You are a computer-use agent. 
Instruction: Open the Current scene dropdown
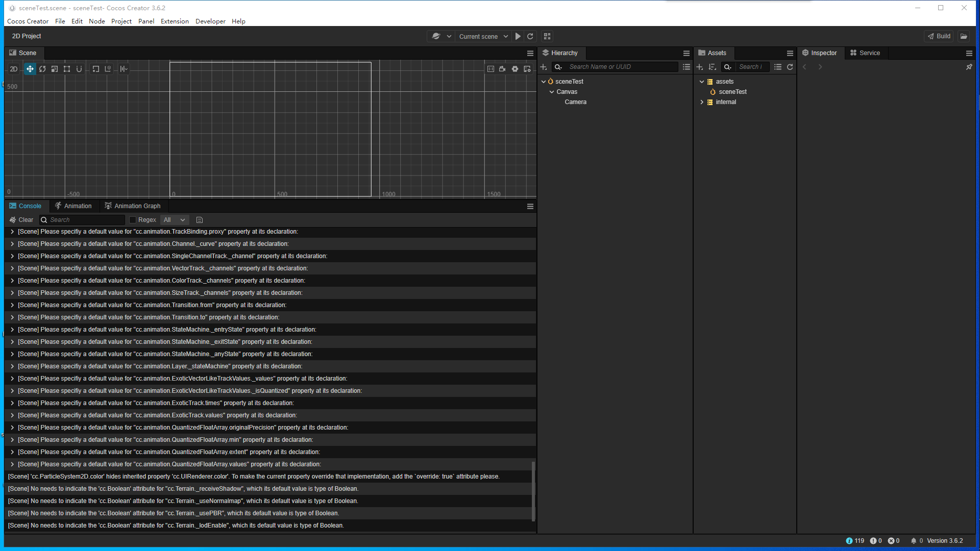coord(483,36)
